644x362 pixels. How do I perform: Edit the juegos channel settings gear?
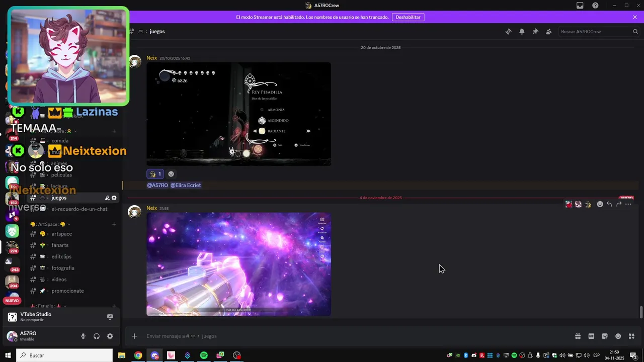pos(114,198)
